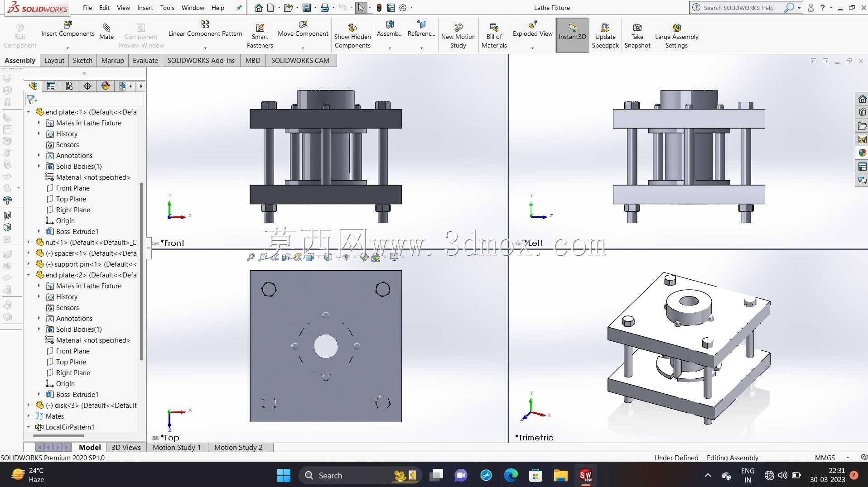868x487 pixels.
Task: Toggle the Instant3D button
Action: tap(572, 35)
